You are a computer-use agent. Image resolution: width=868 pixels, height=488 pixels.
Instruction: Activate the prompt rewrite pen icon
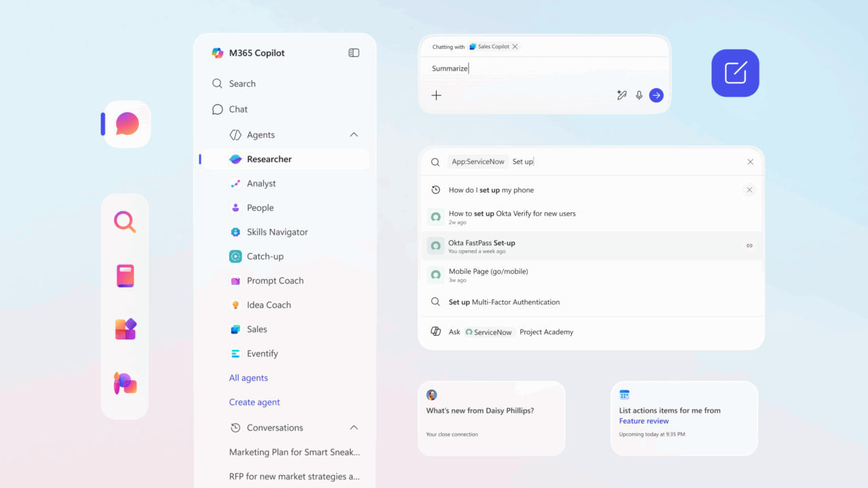[x=622, y=95]
